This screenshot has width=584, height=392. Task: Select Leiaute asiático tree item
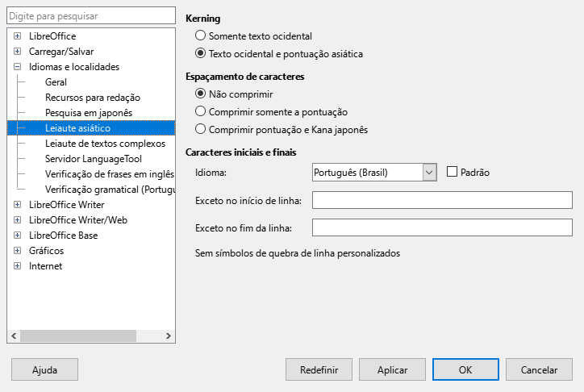click(x=91, y=128)
